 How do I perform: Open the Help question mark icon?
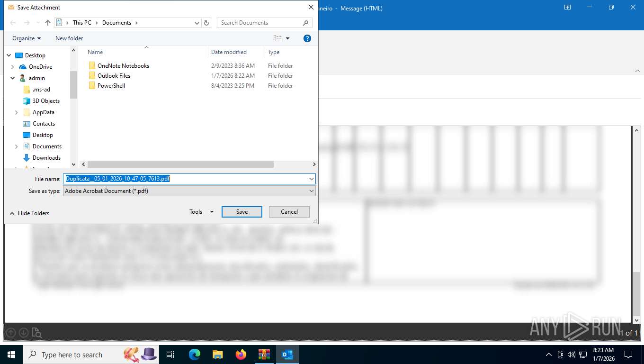pyautogui.click(x=307, y=38)
